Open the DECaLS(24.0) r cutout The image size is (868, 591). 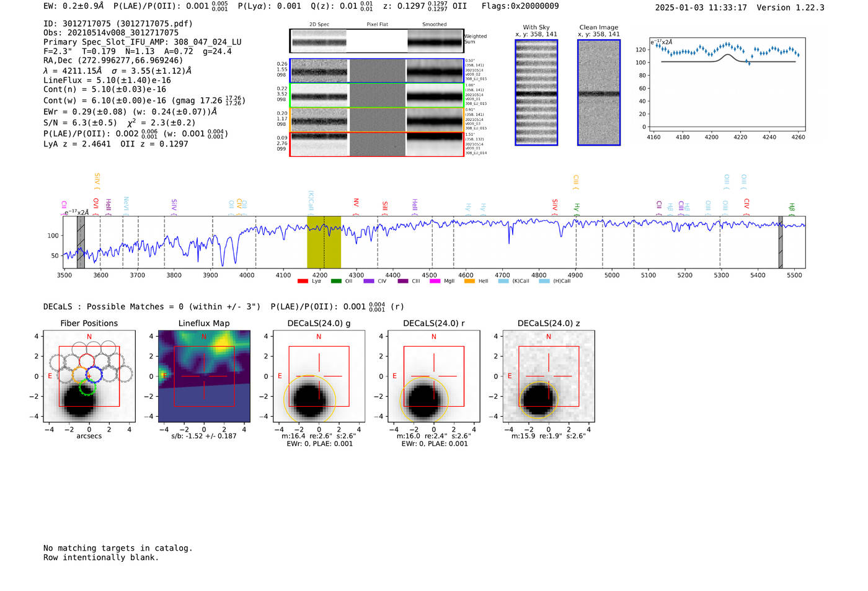(434, 376)
